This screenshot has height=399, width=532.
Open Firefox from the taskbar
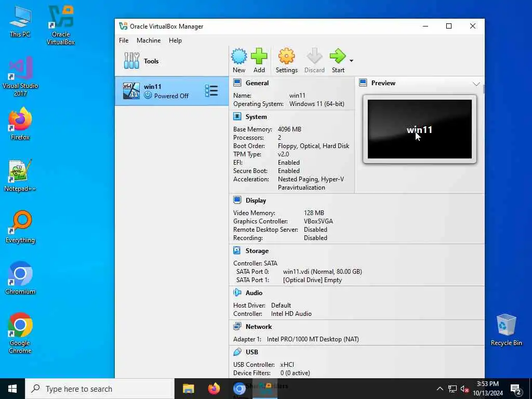coord(214,389)
